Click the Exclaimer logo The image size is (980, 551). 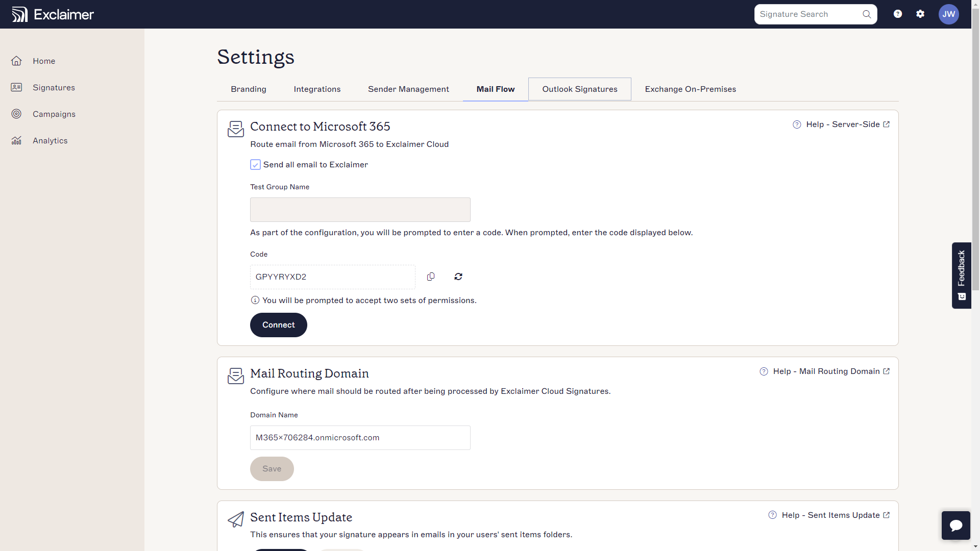tap(52, 14)
